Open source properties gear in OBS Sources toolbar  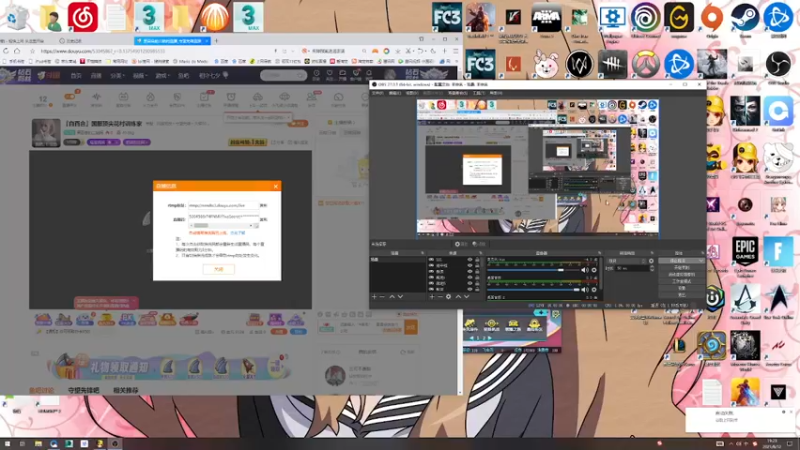click(x=448, y=296)
